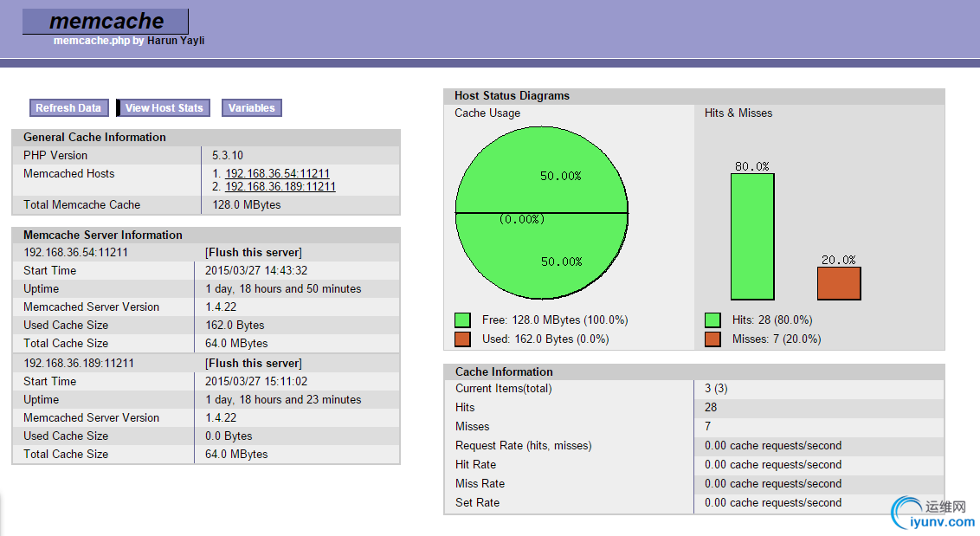This screenshot has height=536, width=980.
Task: Click the PHP Version row label
Action: [55, 155]
